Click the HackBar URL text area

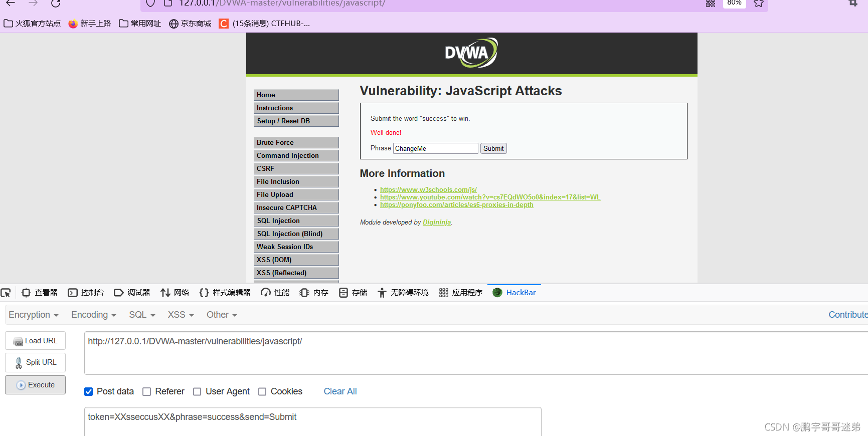[x=476, y=353]
